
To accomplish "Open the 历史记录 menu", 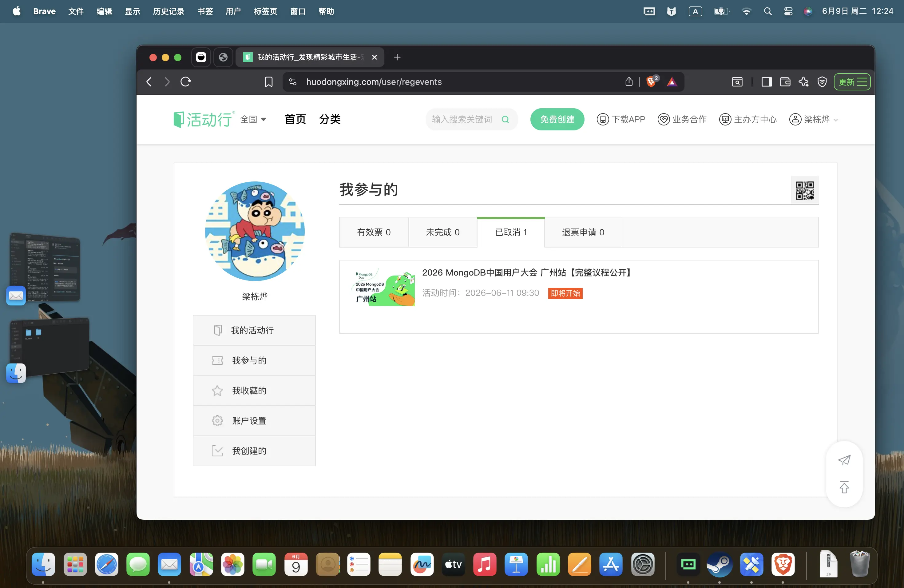I will coord(169,11).
